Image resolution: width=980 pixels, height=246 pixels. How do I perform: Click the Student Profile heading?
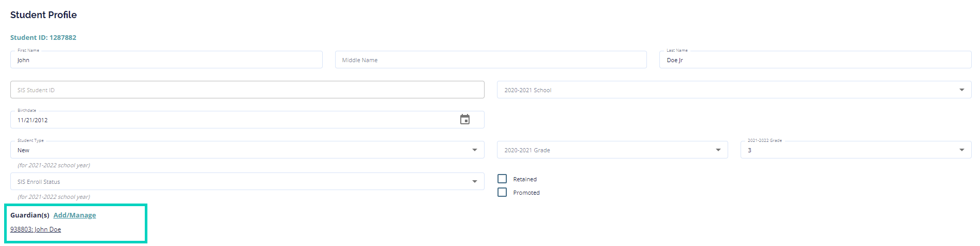coord(43,15)
